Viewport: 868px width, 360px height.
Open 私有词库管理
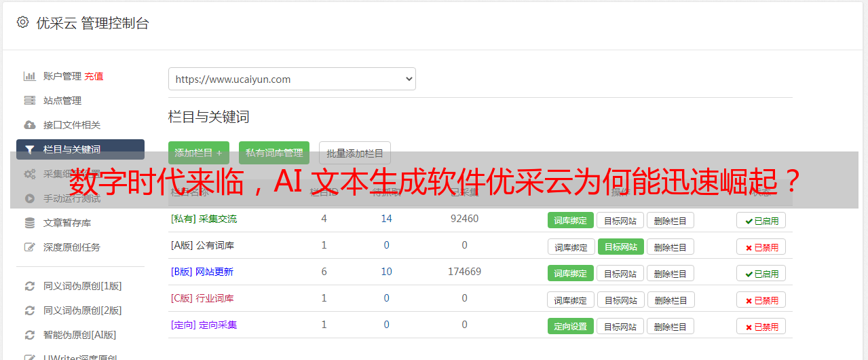click(x=274, y=153)
